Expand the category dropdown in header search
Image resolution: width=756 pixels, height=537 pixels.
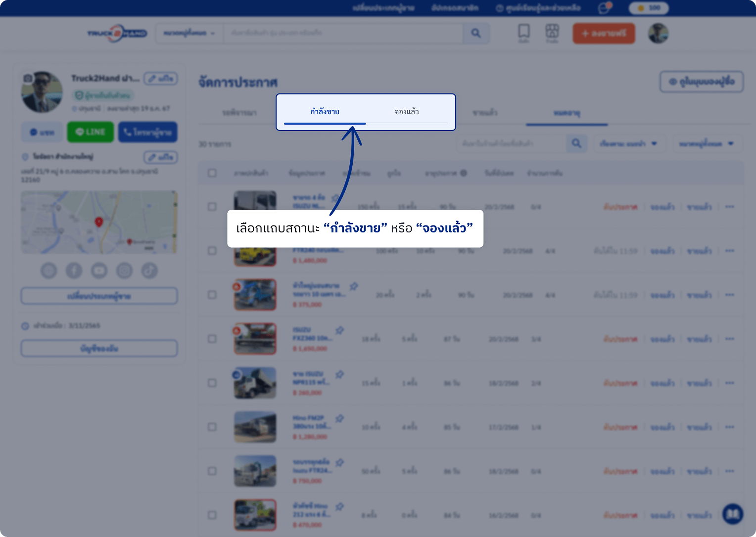click(189, 33)
